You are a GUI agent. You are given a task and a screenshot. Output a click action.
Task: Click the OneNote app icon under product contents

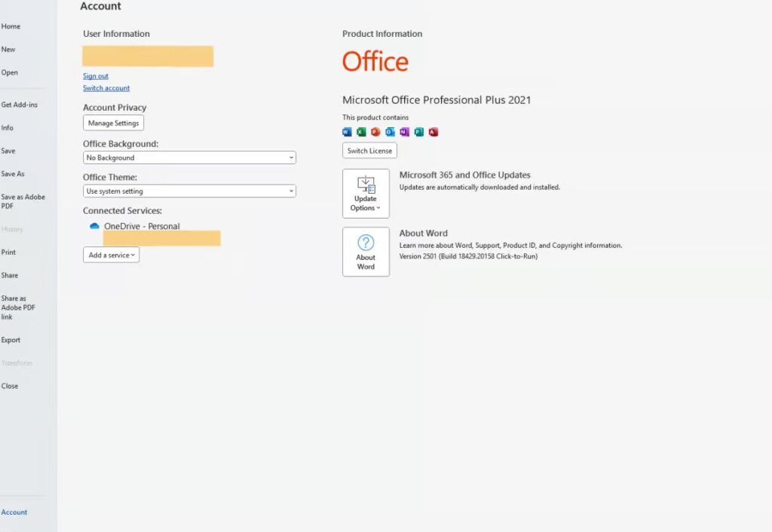(x=404, y=132)
